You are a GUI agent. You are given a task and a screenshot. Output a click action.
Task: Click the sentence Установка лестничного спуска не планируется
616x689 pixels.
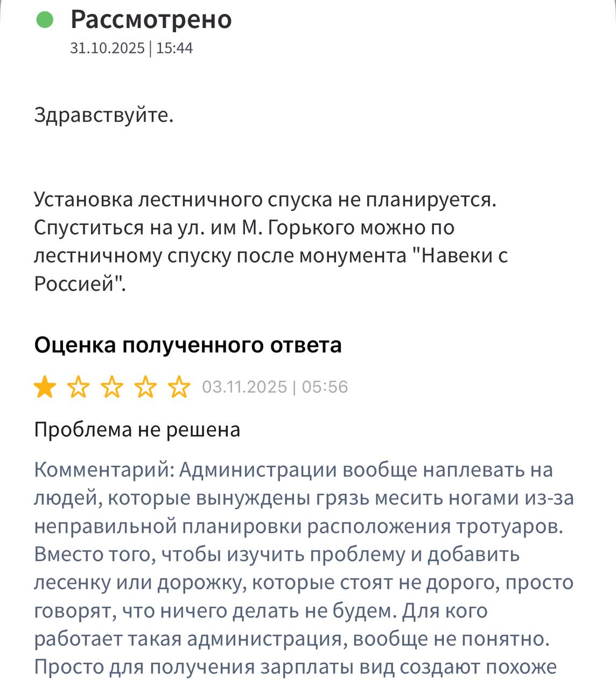pyautogui.click(x=264, y=199)
